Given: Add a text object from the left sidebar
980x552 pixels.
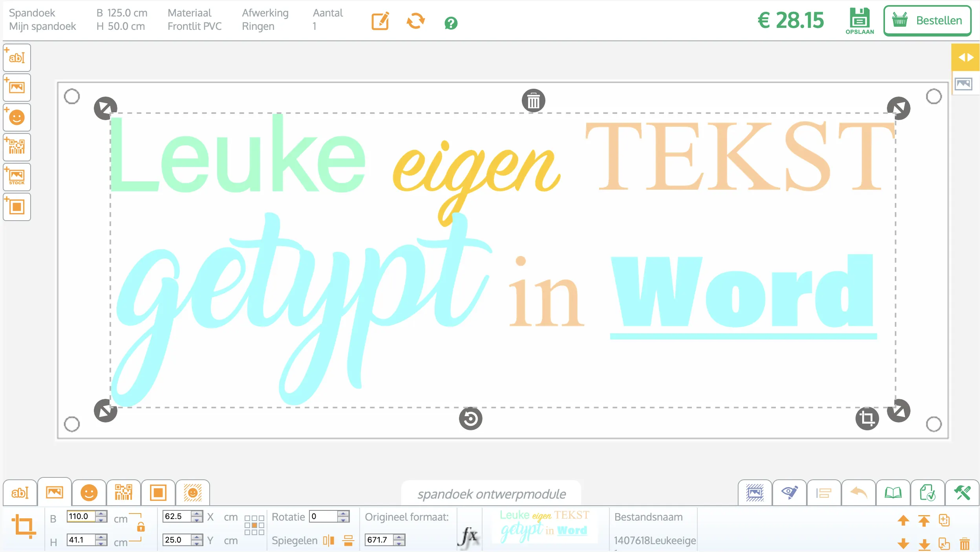Looking at the screenshot, I should point(17,58).
